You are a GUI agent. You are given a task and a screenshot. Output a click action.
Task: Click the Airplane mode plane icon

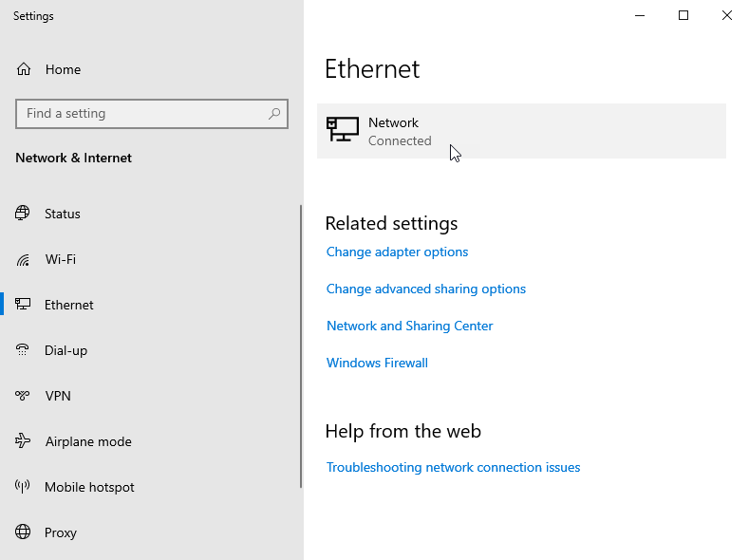[23, 440]
